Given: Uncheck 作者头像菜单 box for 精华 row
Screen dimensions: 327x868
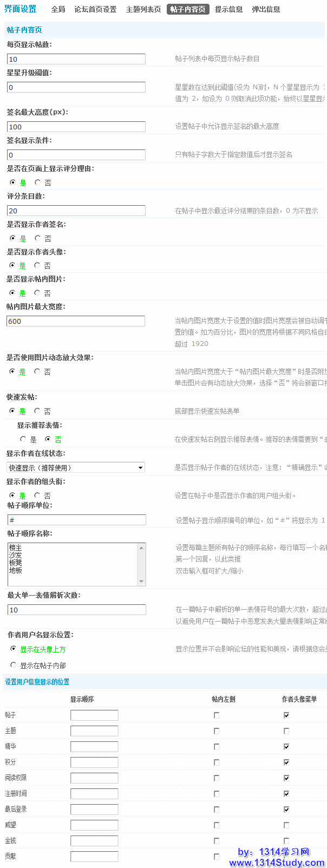Looking at the screenshot, I should [286, 747].
